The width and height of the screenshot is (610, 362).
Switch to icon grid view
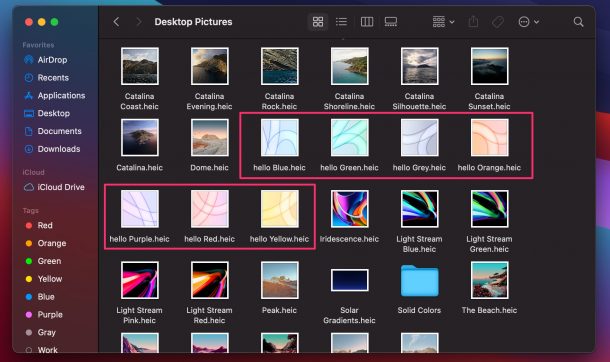(318, 22)
